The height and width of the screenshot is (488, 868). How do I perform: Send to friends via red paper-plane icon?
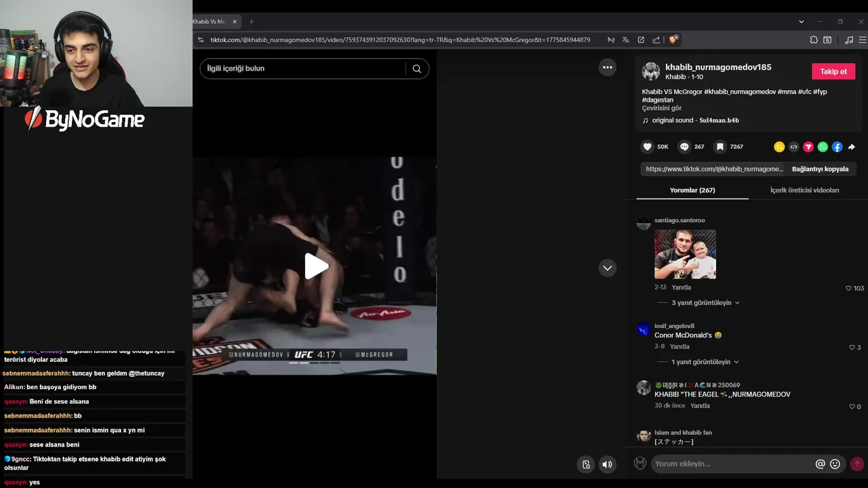[808, 146]
